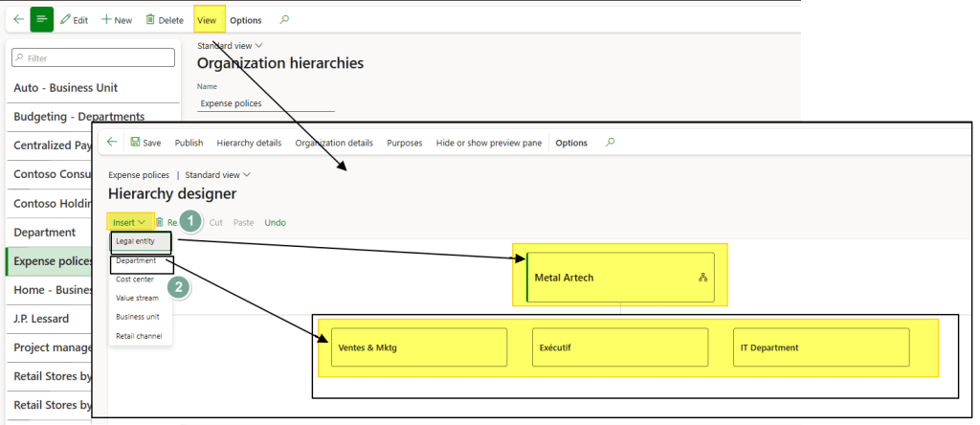Click the back arrow in the top toolbar
The height and width of the screenshot is (425, 980).
pos(18,19)
